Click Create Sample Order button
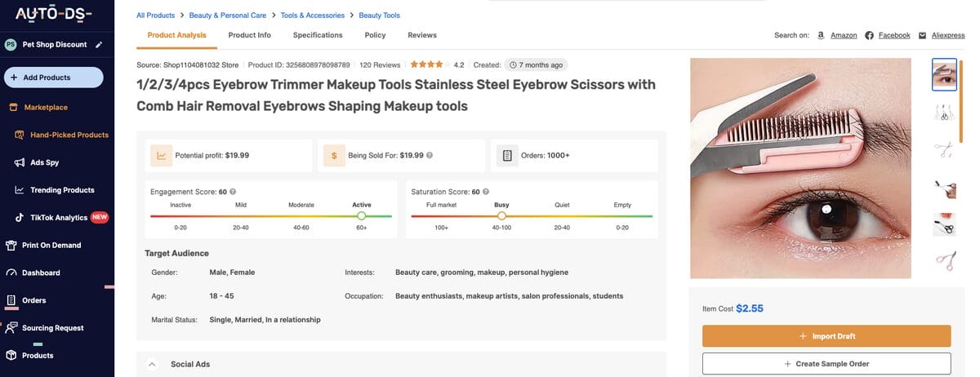The width and height of the screenshot is (980, 377). (x=826, y=364)
